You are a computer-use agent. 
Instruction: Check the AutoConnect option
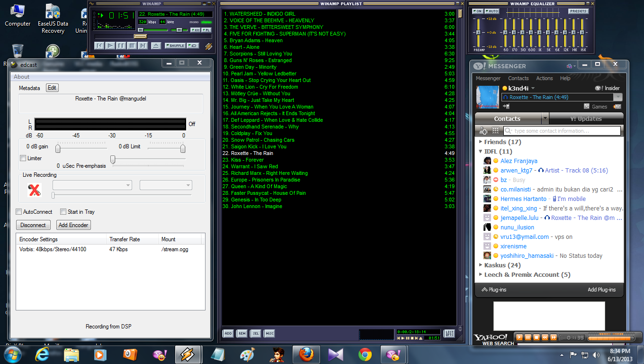(x=19, y=212)
